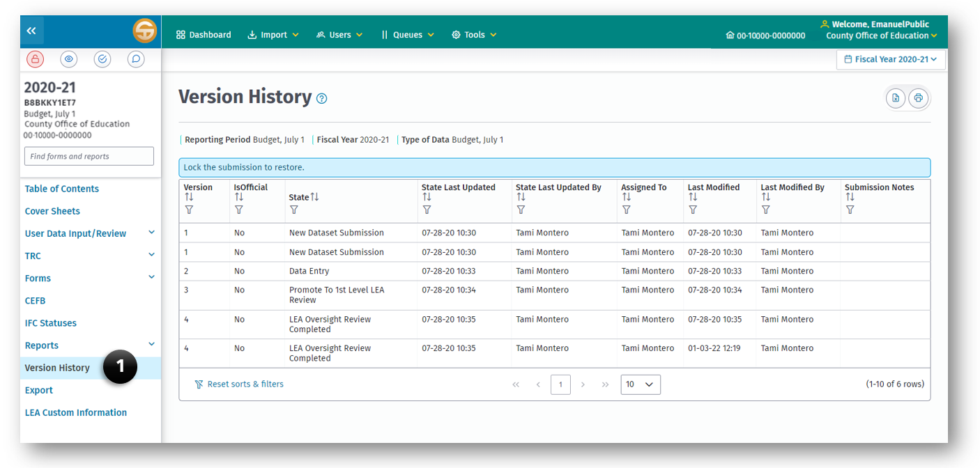
Task: Go to the next page with the right arrow
Action: [583, 384]
